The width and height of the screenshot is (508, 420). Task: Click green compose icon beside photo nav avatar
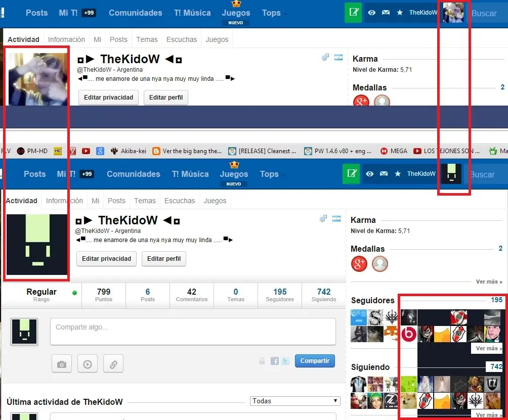click(353, 13)
